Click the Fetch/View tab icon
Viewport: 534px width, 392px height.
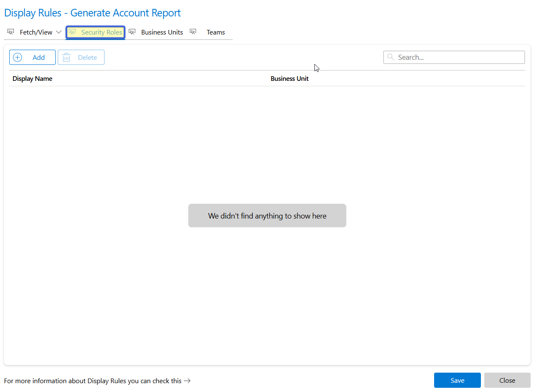[x=11, y=32]
